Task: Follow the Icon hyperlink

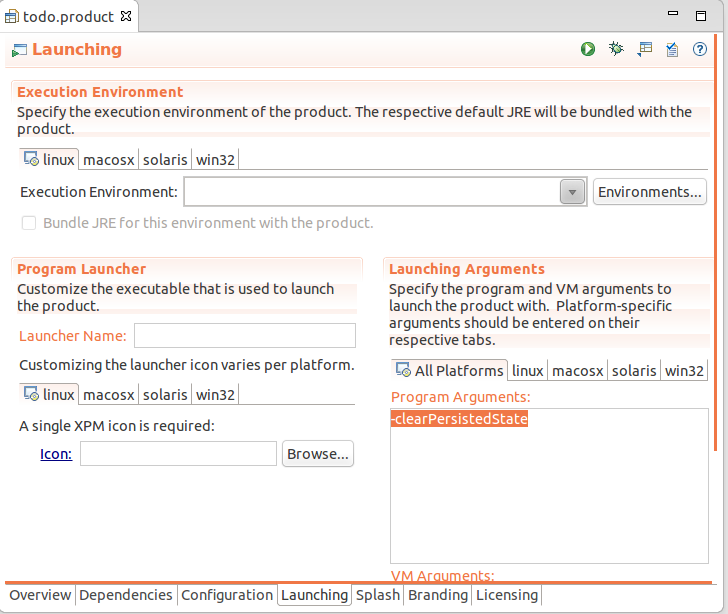Action: [55, 454]
